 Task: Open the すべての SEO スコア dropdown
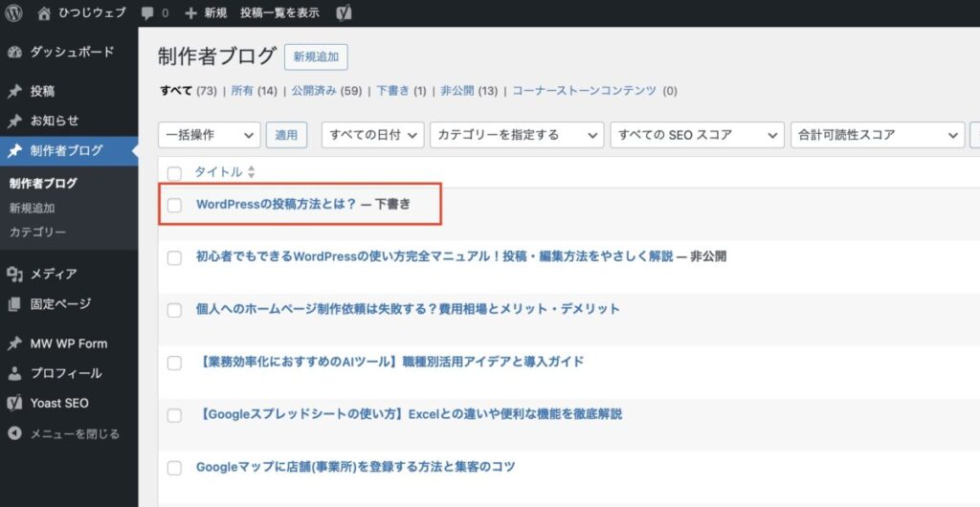(x=697, y=135)
